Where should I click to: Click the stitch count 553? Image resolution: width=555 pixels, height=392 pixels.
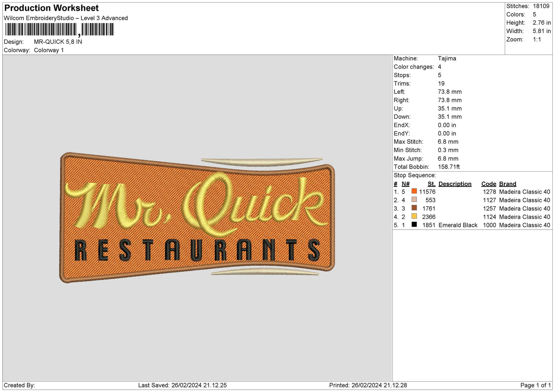point(431,200)
